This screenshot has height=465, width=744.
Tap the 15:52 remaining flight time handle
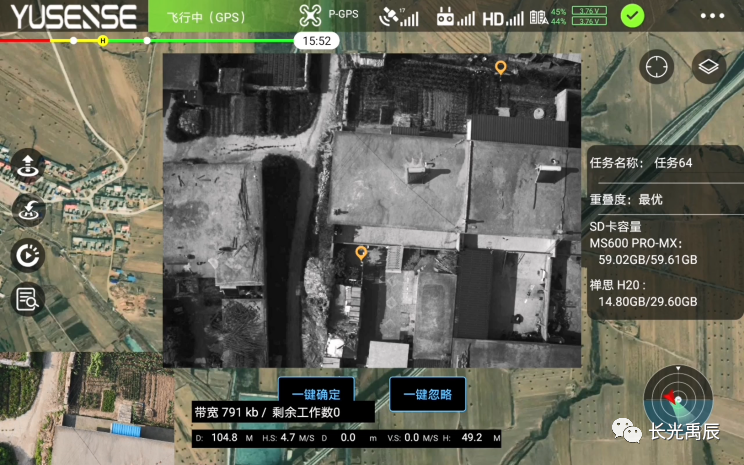tap(317, 41)
